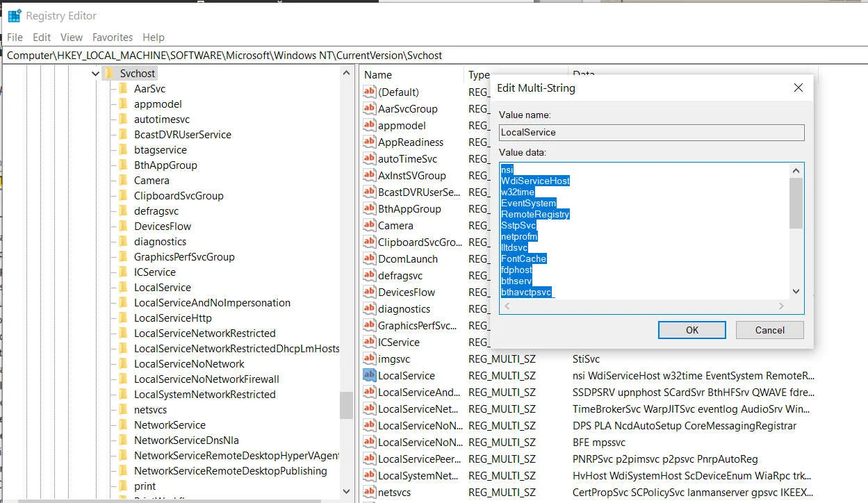The height and width of the screenshot is (503, 868).
Task: Click the DcomLaunch value icon
Action: tap(369, 258)
